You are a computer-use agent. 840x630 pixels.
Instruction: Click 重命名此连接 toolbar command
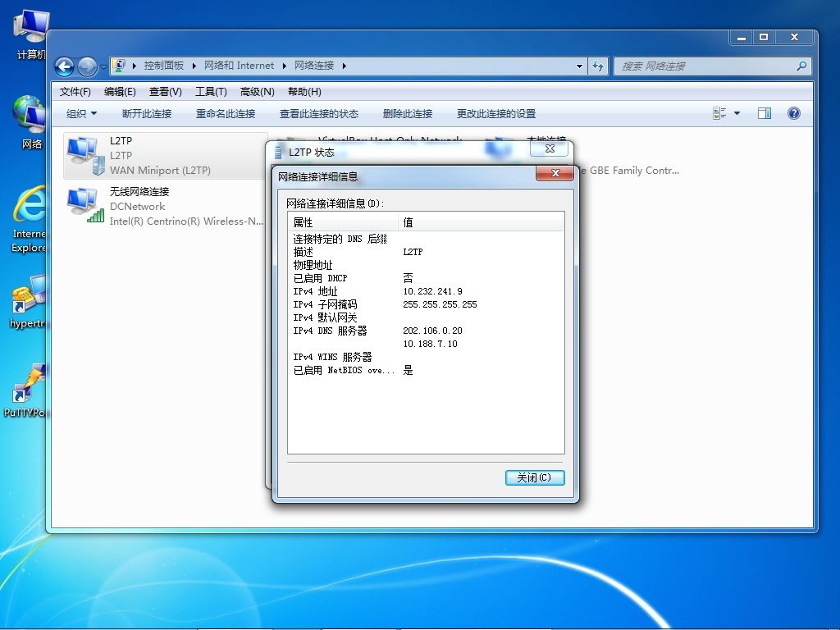226,113
